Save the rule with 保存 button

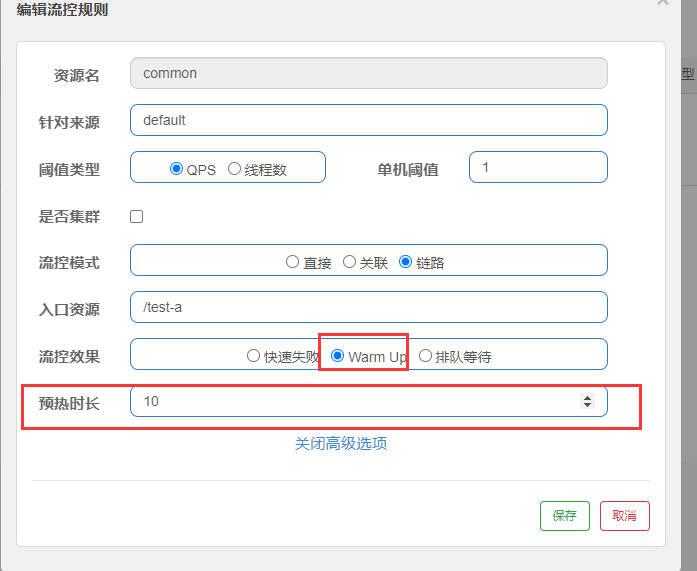point(565,516)
